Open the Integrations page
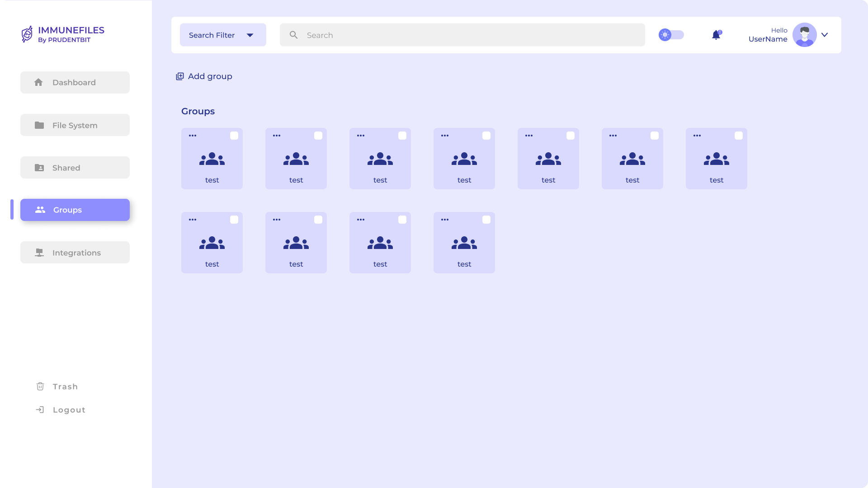The width and height of the screenshot is (868, 488). (x=75, y=253)
